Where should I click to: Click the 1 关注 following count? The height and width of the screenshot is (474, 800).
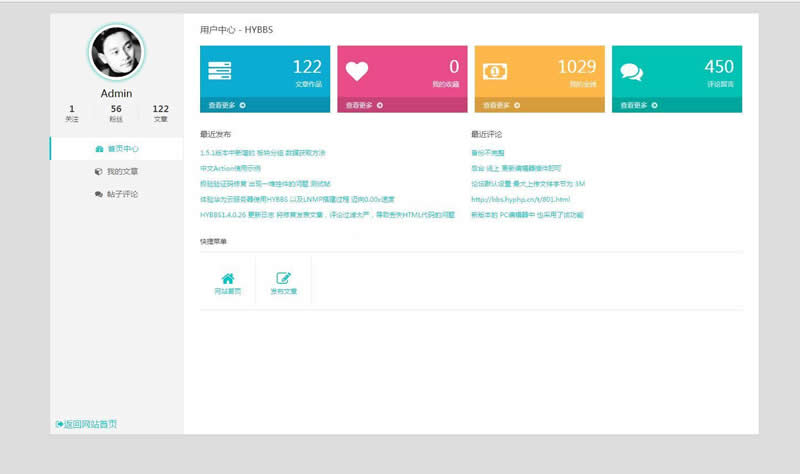point(72,113)
